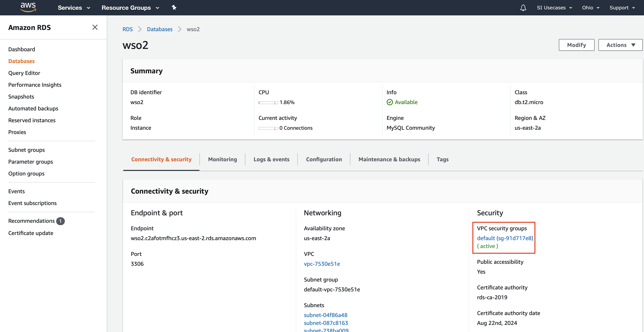Viewport: 644px width, 332px height.
Task: Open Parameter groups in sidebar
Action: (31, 162)
